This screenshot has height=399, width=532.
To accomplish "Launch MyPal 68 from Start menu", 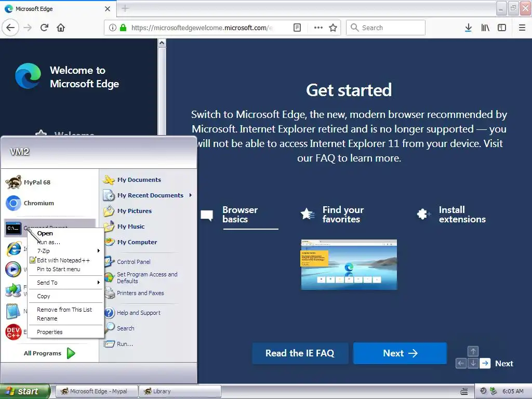I will point(49,182).
